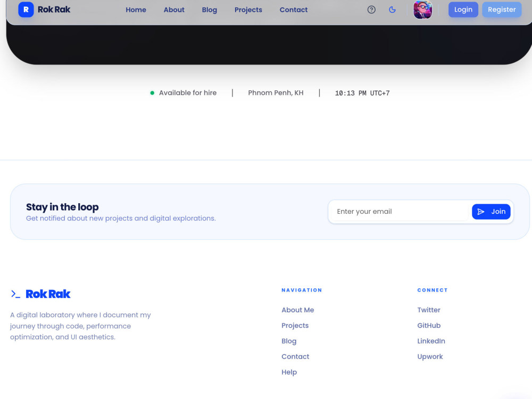This screenshot has height=399, width=532.
Task: Click the CONNECT footer heading
Action: click(432, 290)
